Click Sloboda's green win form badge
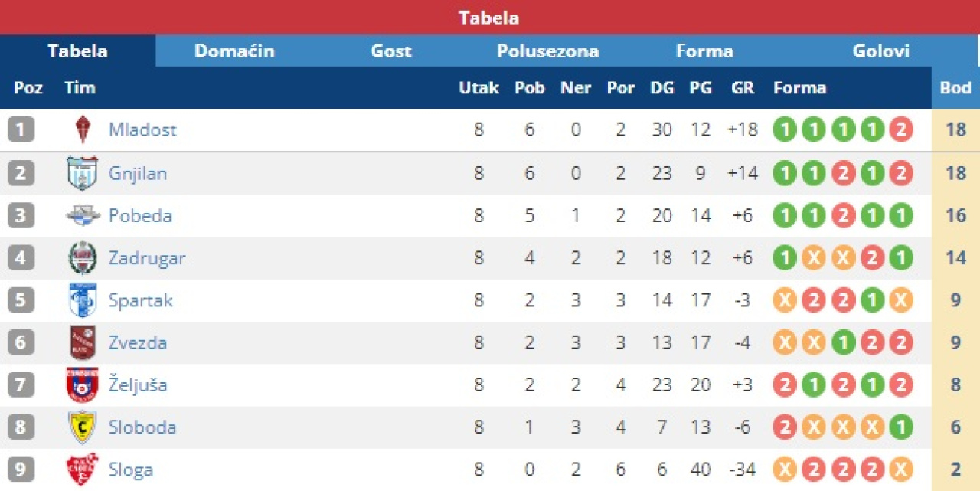 click(901, 427)
